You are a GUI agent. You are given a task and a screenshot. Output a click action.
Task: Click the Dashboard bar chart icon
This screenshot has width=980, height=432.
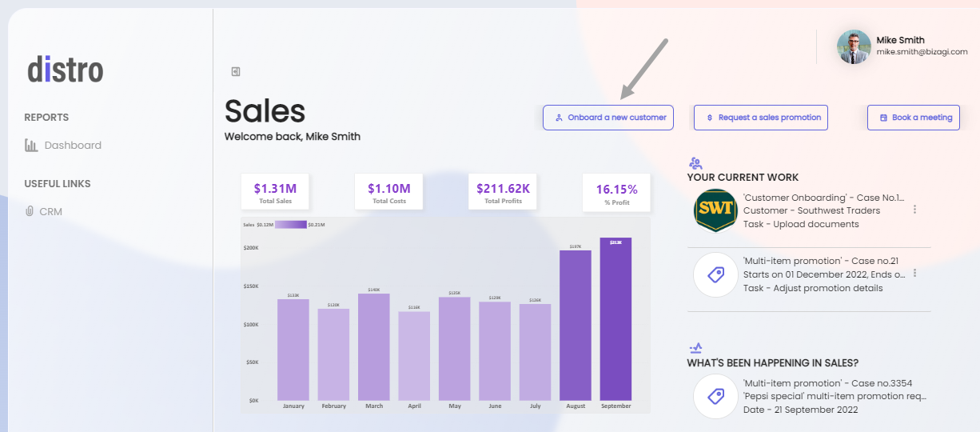pos(31,146)
